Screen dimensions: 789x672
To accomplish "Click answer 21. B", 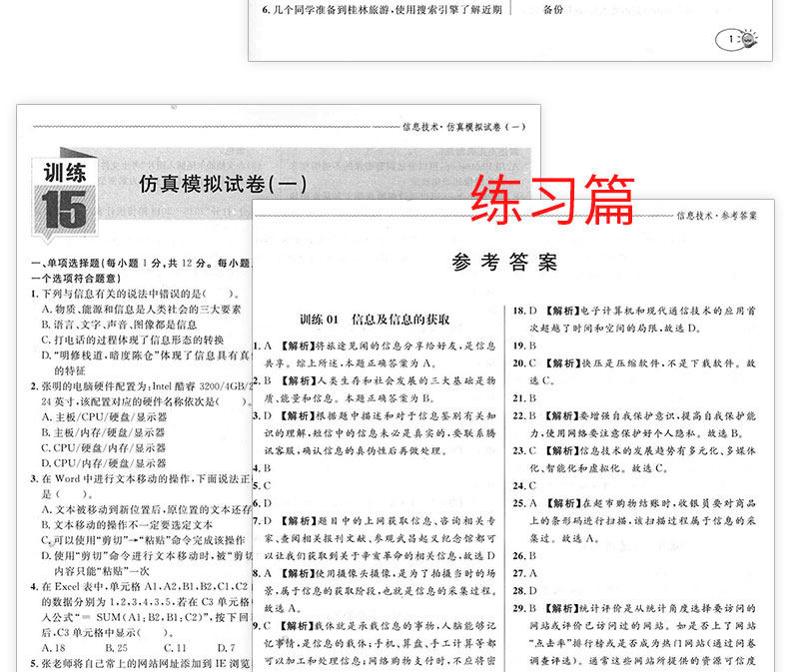I will click(x=524, y=398).
